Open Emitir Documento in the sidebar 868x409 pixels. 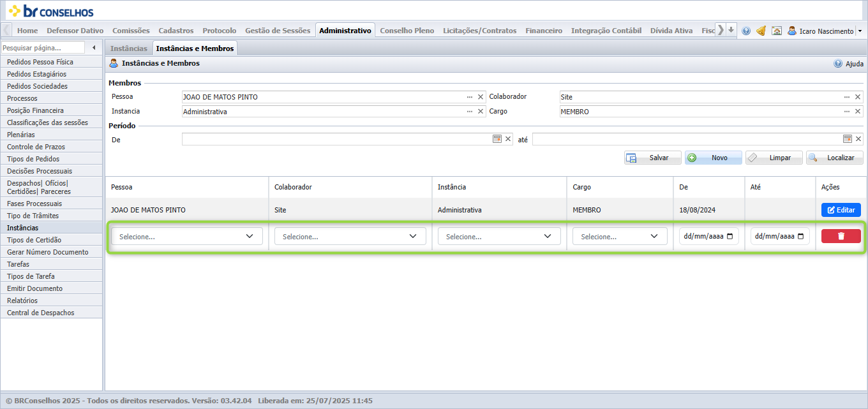coord(51,288)
